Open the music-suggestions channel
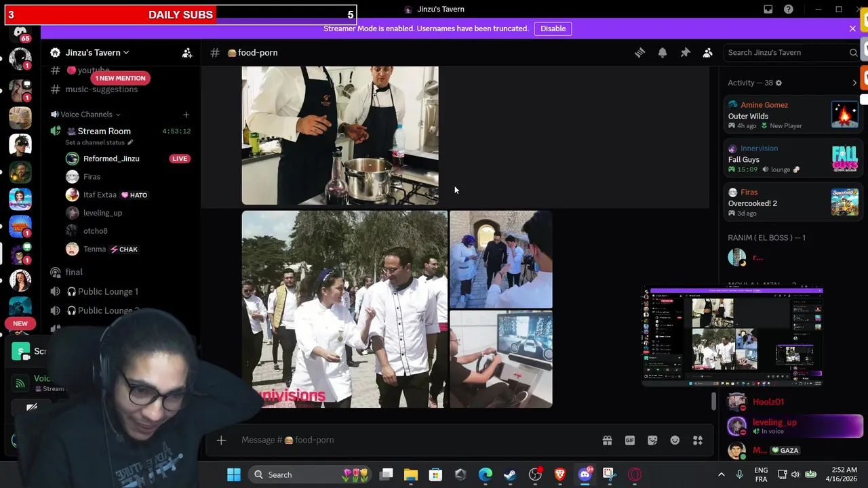The width and height of the screenshot is (868, 488). tap(101, 89)
